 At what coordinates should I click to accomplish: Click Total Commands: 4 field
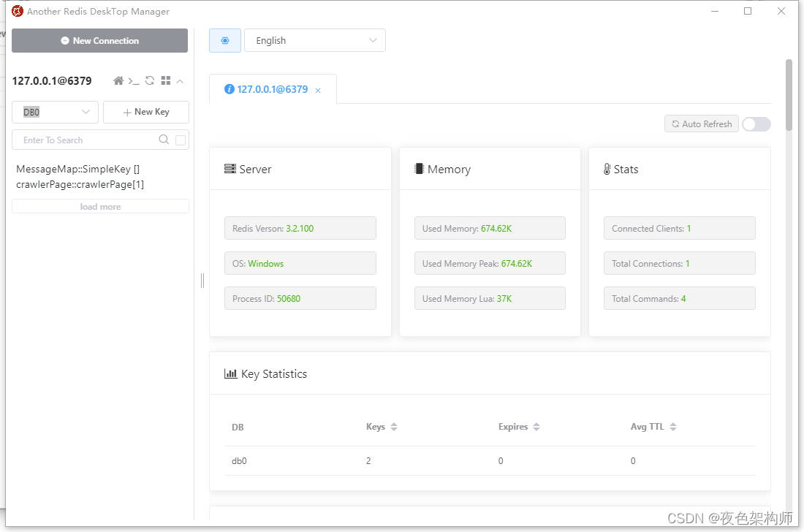680,298
